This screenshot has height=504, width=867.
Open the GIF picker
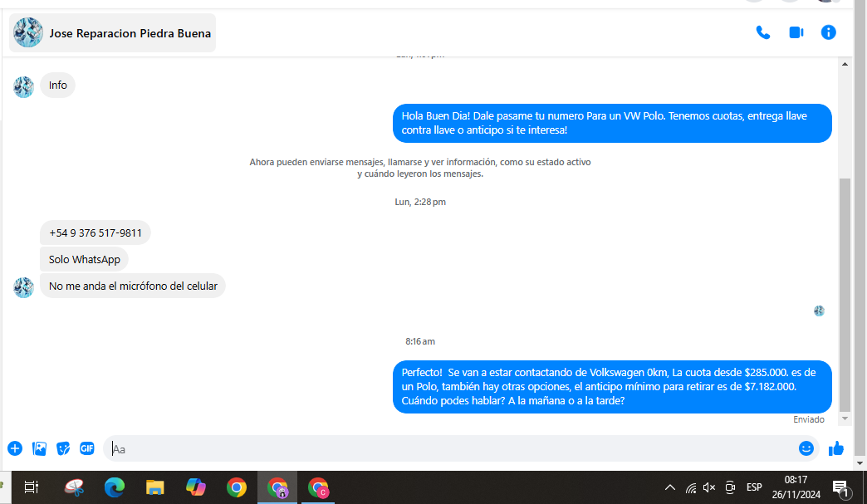[87, 448]
